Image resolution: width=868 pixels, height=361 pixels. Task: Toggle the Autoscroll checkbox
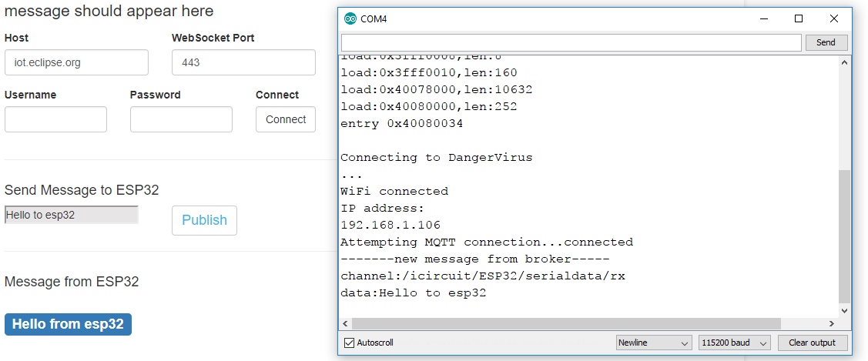349,343
